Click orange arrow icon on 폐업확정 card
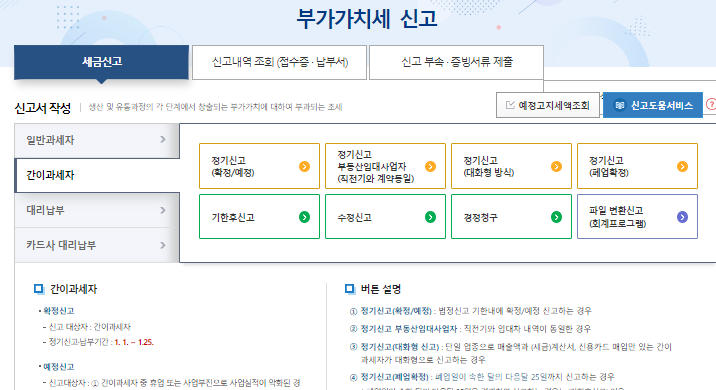716x390 pixels. tap(682, 166)
